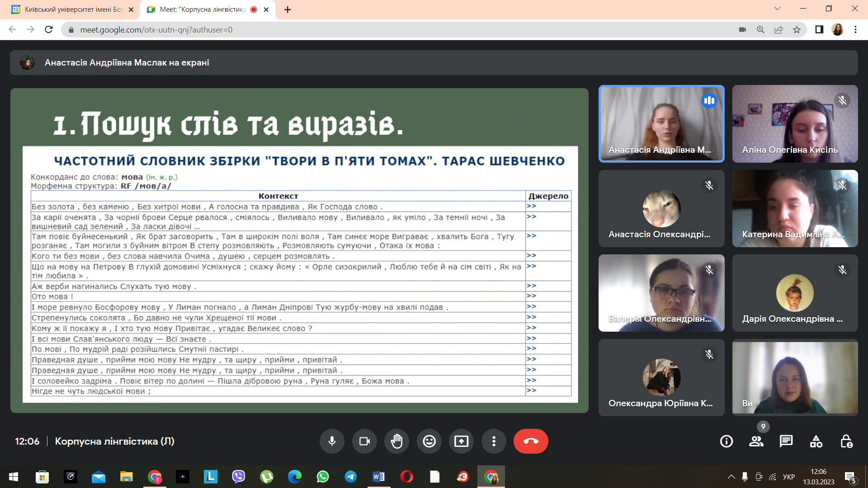Open a new browser tab

[x=288, y=9]
